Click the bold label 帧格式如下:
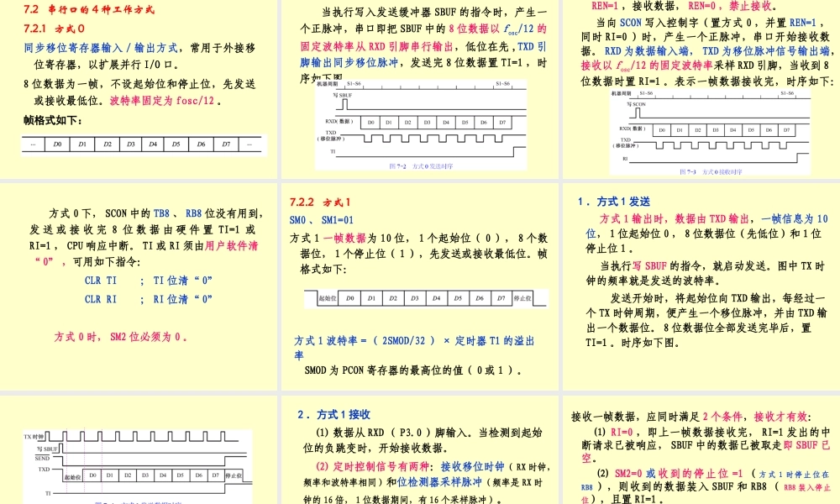Image resolution: width=840 pixels, height=504 pixels. [53, 120]
